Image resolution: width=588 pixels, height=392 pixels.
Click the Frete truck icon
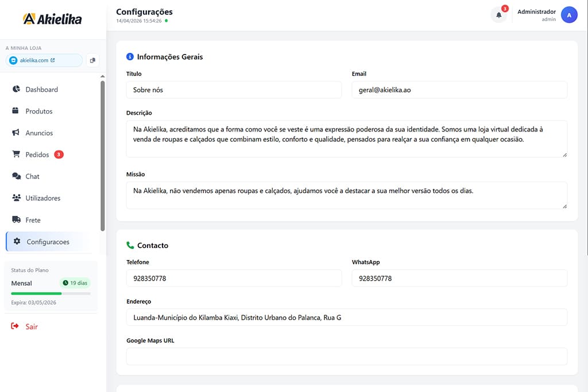tap(16, 220)
